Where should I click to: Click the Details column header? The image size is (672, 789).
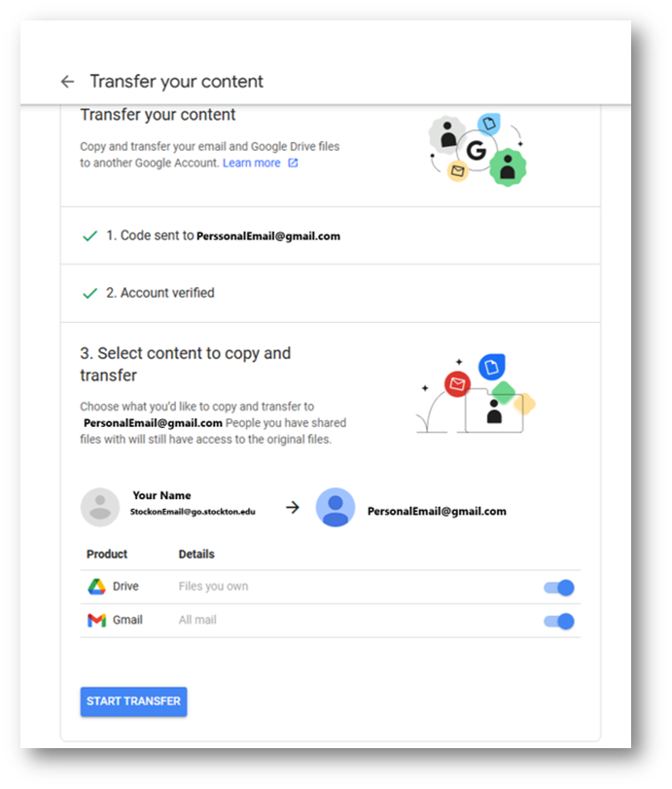coord(196,554)
